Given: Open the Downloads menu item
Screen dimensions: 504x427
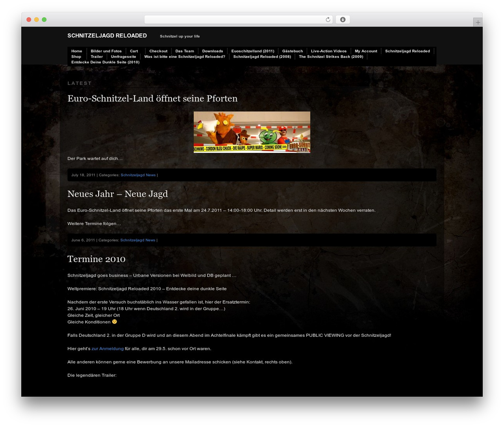Looking at the screenshot, I should [213, 51].
